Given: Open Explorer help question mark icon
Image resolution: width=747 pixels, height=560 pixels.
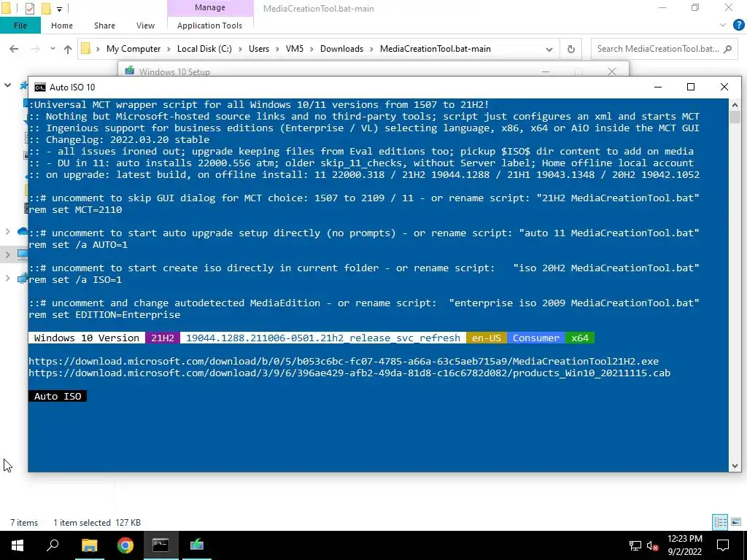Looking at the screenshot, I should tap(738, 26).
